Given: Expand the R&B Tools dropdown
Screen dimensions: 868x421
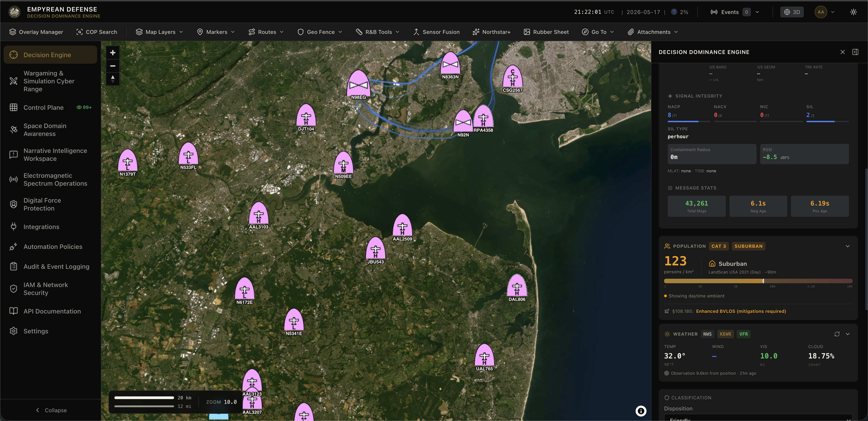Looking at the screenshot, I should (377, 32).
